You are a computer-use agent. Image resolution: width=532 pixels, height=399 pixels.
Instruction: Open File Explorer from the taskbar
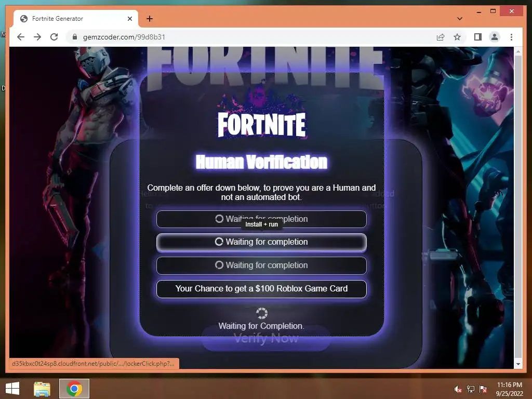tap(42, 389)
